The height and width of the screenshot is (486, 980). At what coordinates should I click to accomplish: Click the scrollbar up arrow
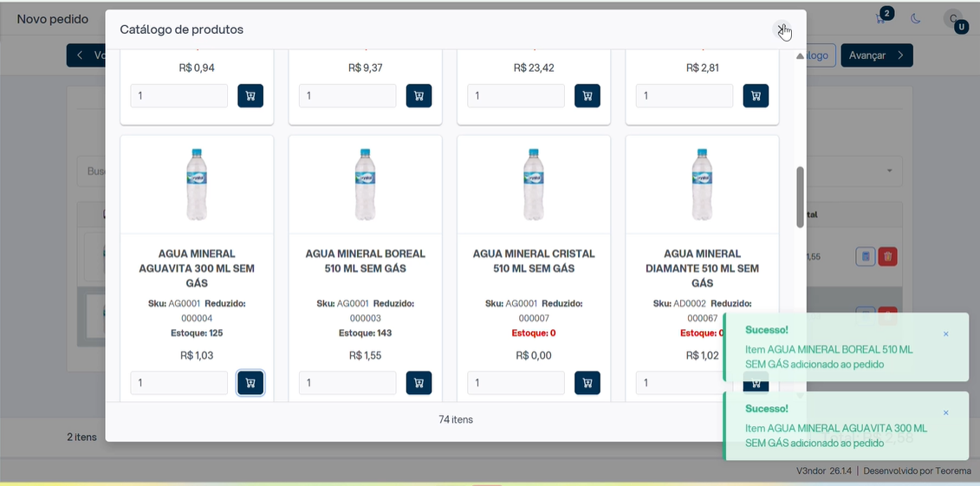coord(800,56)
